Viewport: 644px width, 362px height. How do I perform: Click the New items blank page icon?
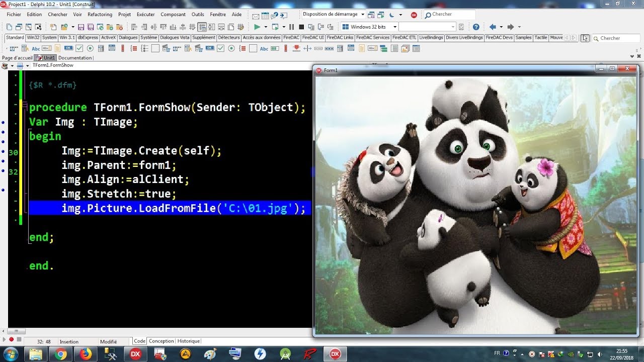53,27
